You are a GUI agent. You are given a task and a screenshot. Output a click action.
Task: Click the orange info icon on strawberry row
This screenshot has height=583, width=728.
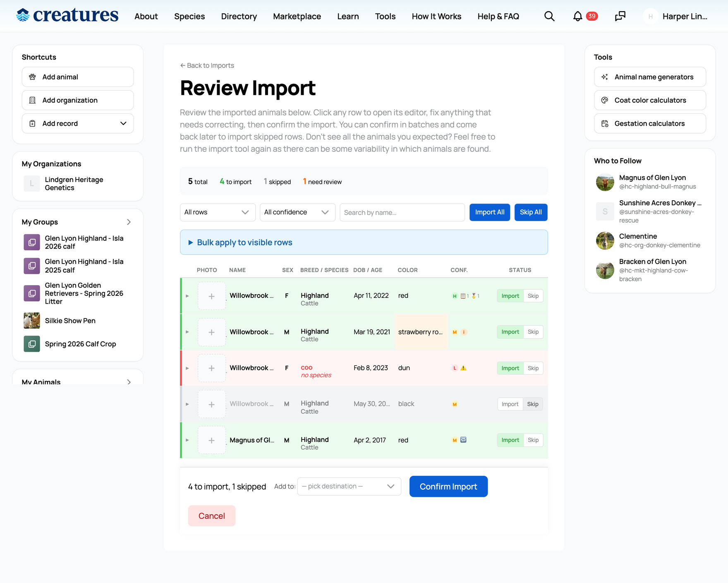[x=464, y=332]
